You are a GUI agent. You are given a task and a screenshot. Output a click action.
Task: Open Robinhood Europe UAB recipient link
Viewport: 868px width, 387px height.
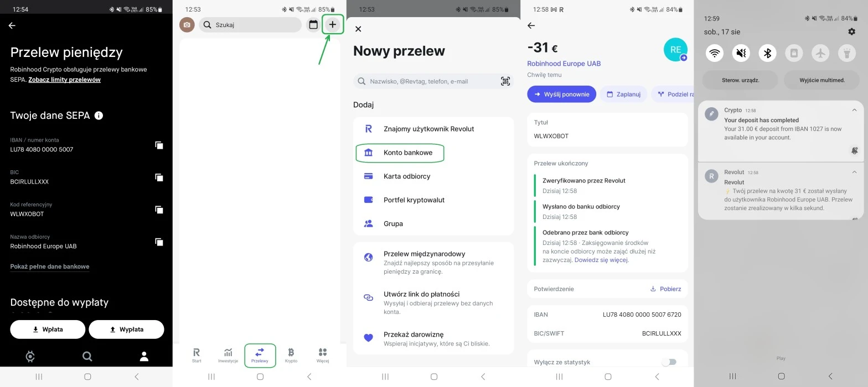[x=564, y=64]
